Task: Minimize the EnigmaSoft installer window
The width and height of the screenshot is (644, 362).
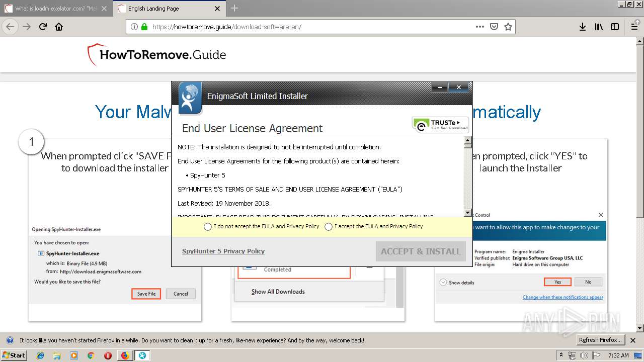Action: [439, 87]
